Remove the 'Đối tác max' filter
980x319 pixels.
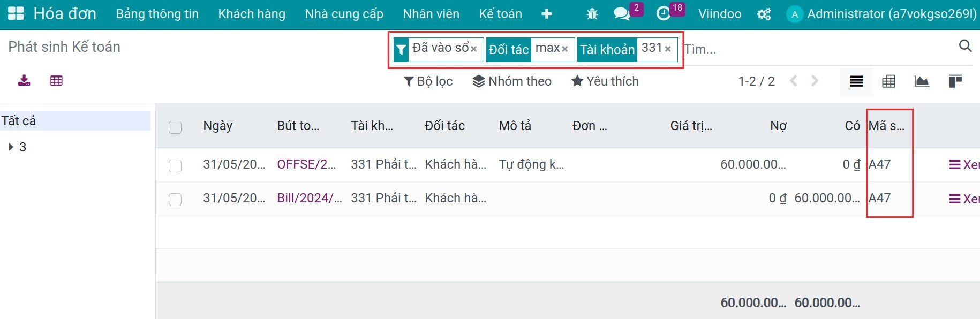click(x=565, y=49)
